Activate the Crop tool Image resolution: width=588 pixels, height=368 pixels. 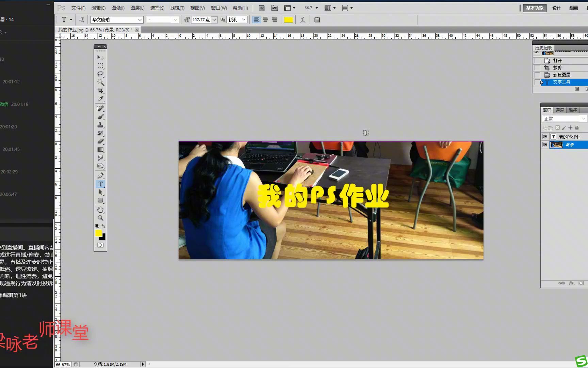point(100,90)
